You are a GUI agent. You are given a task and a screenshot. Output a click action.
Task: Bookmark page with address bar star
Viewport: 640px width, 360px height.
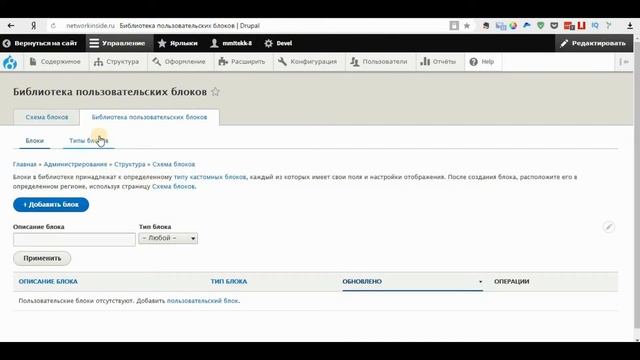point(467,26)
